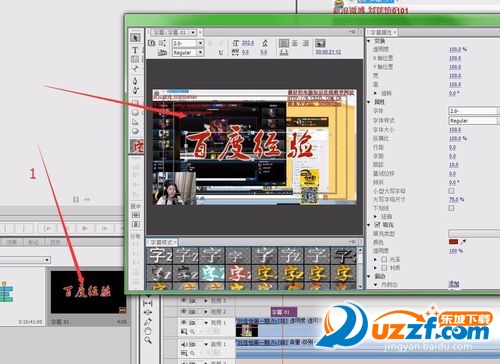This screenshot has width=500, height=364.
Task: Select the Slide tool in timeline tools
Action: point(148,312)
